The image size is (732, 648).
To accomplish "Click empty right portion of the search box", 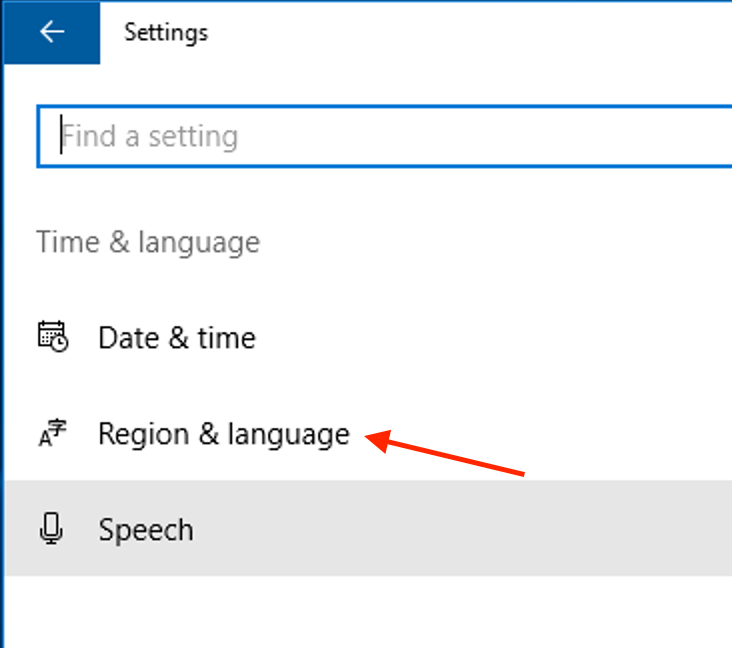I will 514,136.
